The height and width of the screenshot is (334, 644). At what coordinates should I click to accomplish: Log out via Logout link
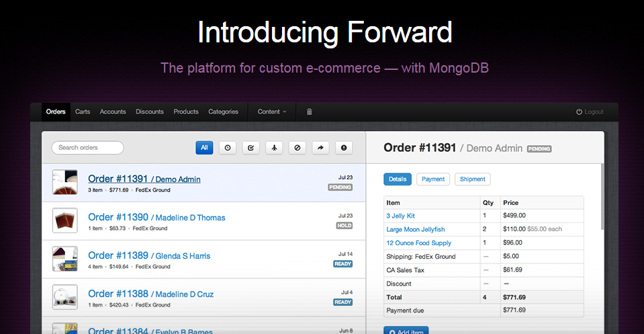tap(594, 112)
